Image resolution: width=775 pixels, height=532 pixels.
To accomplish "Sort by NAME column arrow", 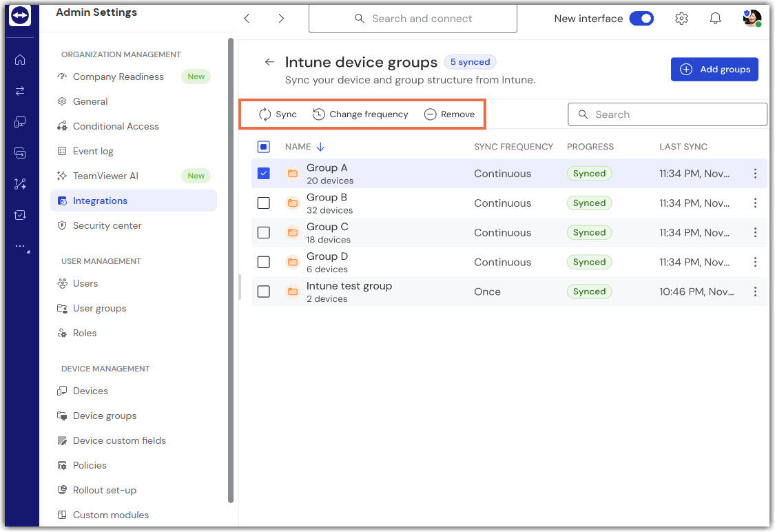I will coord(320,147).
